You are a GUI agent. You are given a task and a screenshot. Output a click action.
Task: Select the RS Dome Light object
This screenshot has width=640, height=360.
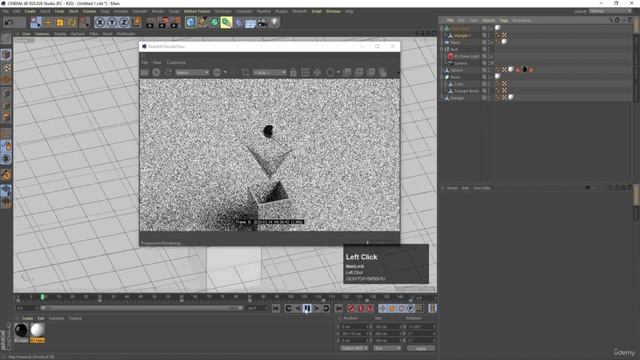coord(467,56)
